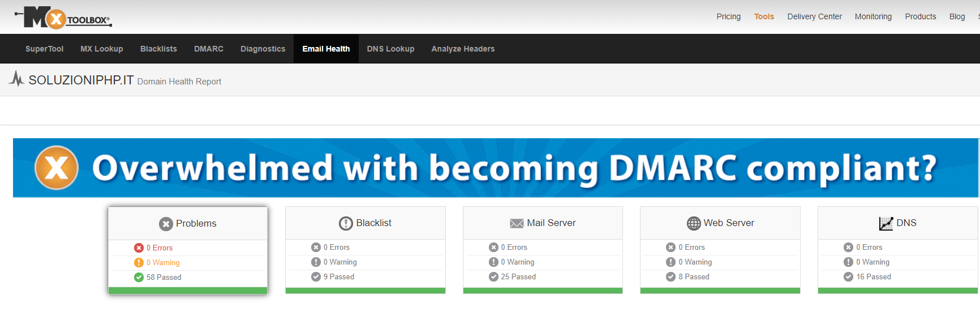Click green progress bar under Problems card
The height and width of the screenshot is (315, 980).
click(x=188, y=291)
